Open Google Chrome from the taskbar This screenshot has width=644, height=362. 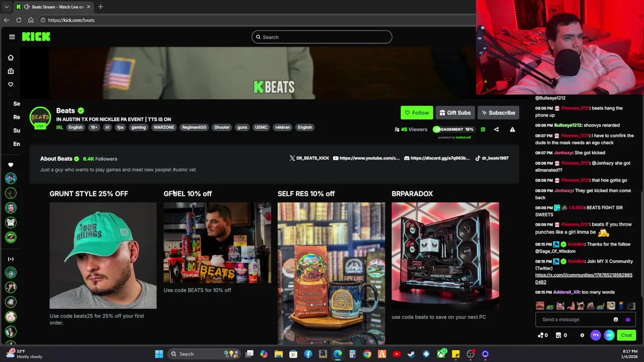coord(367,354)
